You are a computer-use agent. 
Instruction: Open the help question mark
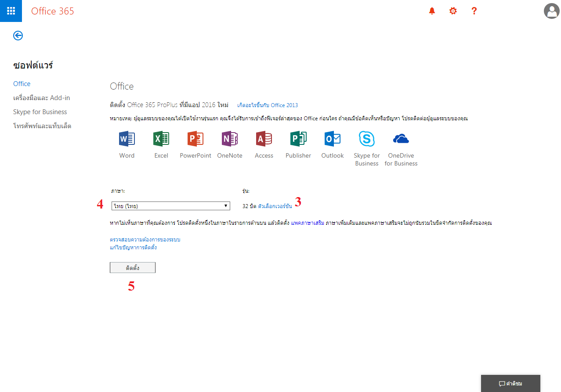[474, 11]
